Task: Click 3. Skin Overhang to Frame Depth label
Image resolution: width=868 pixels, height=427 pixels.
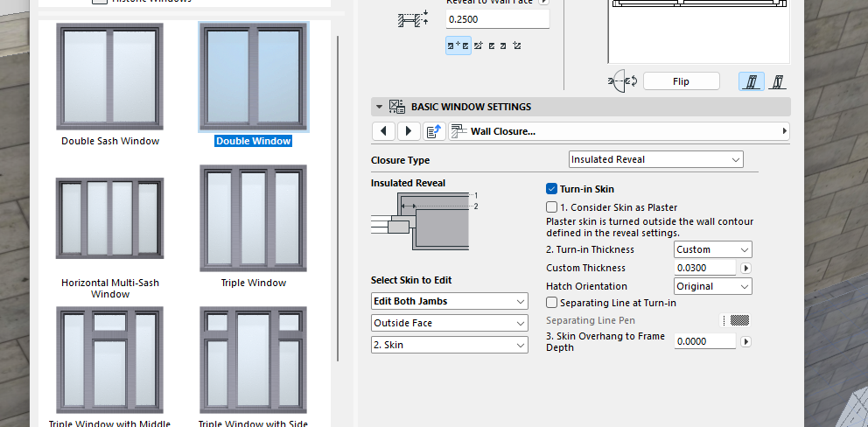Action: pyautogui.click(x=605, y=342)
